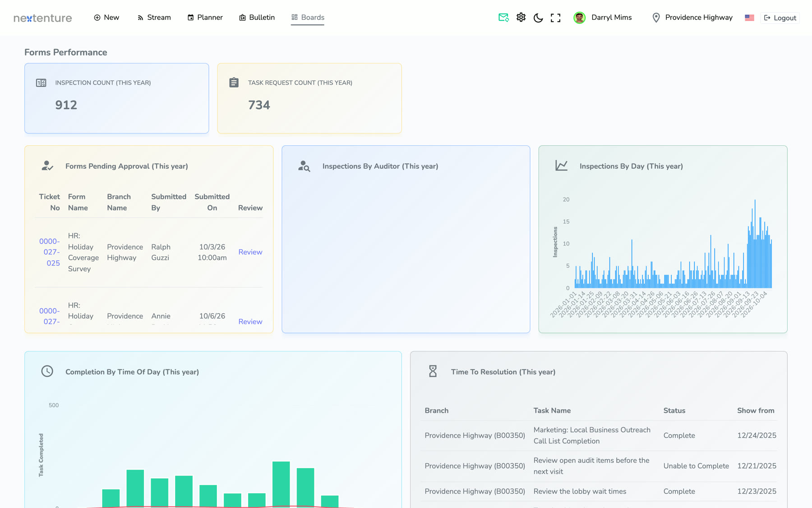Click the mail envelope icon

point(503,18)
